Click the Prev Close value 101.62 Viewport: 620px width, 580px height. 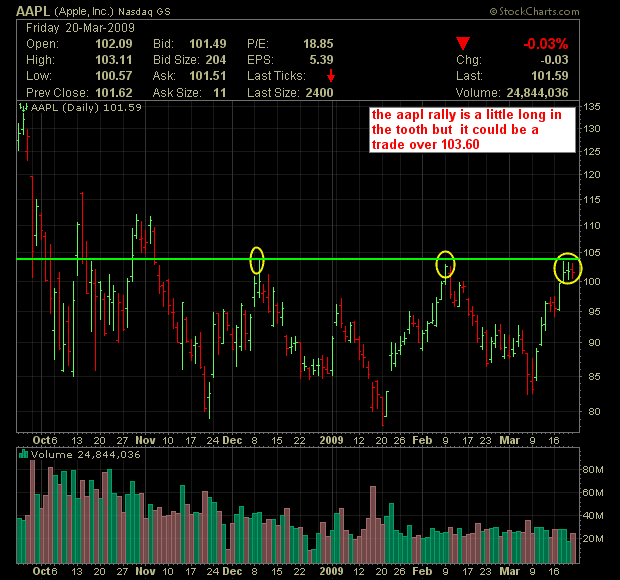114,93
